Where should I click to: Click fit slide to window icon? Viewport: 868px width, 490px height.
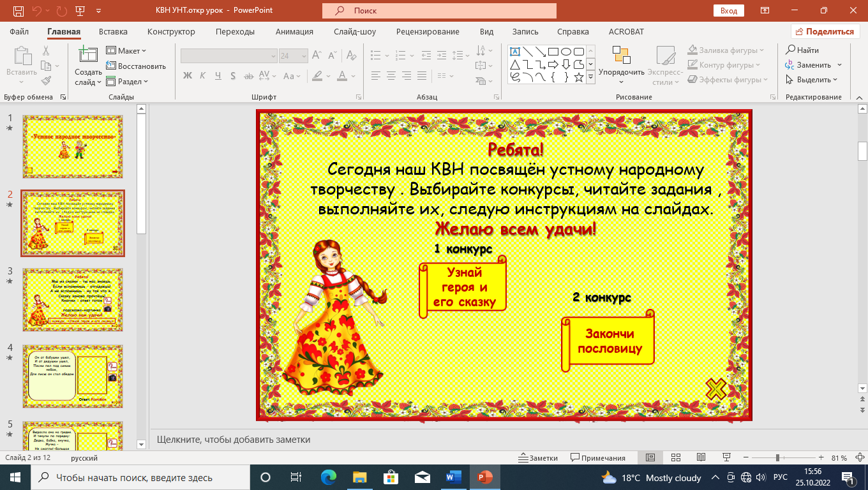pyautogui.click(x=859, y=458)
